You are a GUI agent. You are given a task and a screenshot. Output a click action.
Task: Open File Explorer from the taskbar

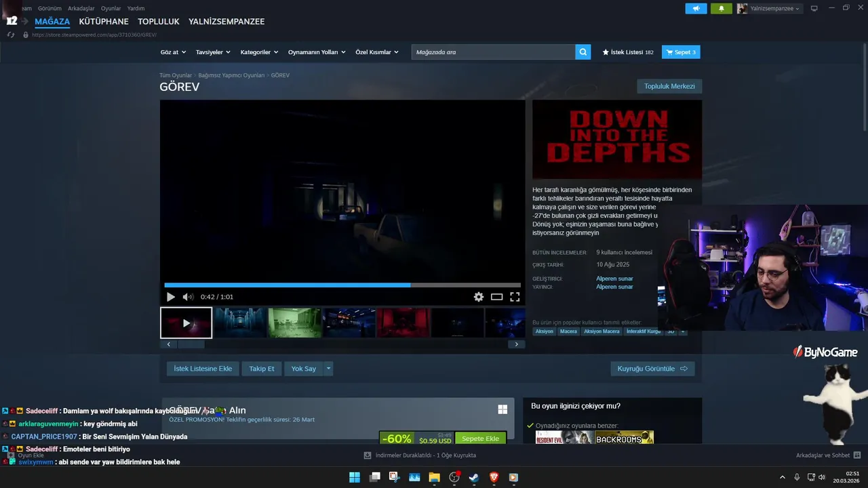coord(434,477)
